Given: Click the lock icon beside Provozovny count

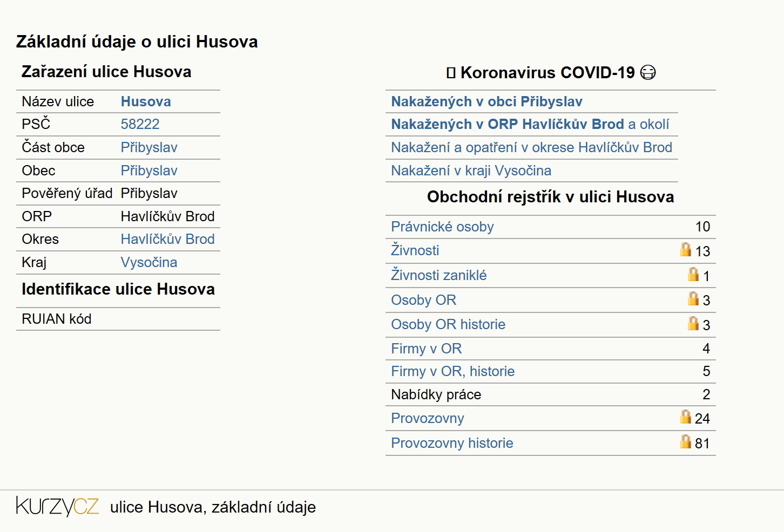Looking at the screenshot, I should click(x=686, y=417).
